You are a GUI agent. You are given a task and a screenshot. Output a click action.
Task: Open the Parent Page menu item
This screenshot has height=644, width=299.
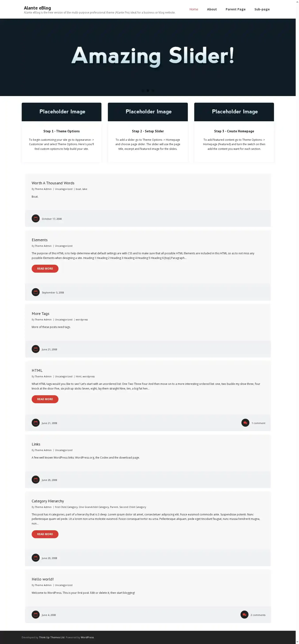coord(235,9)
